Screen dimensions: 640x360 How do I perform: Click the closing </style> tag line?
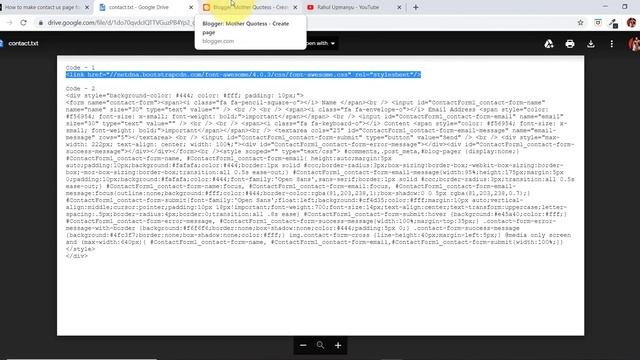[x=80, y=249]
